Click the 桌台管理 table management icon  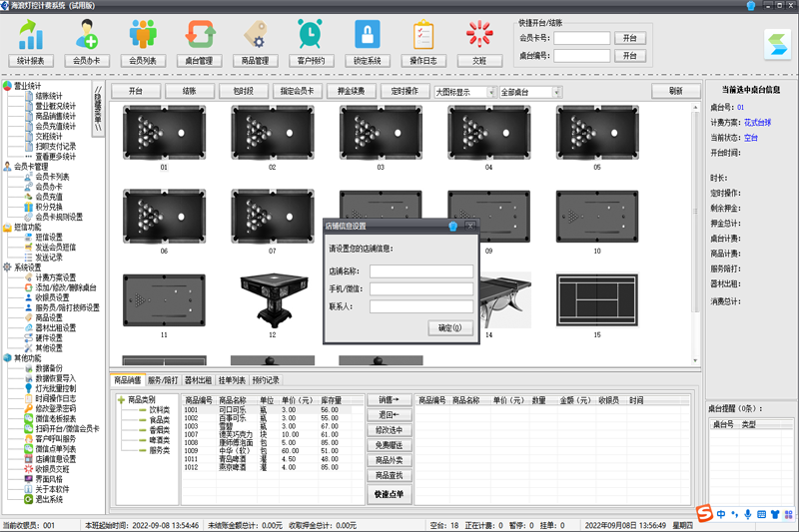click(200, 37)
